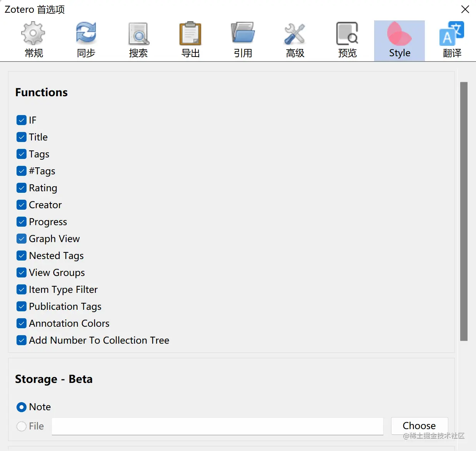Toggle the Graph View checkbox

pos(22,239)
